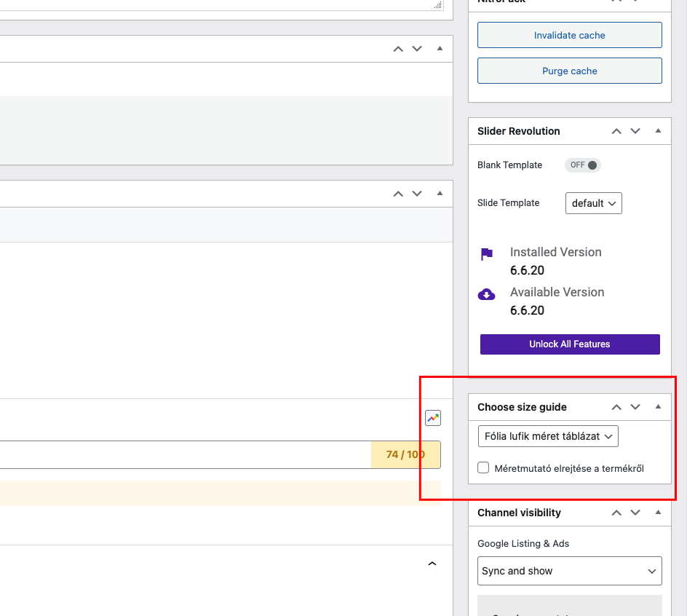Click the Installed Version flag icon

tap(487, 254)
